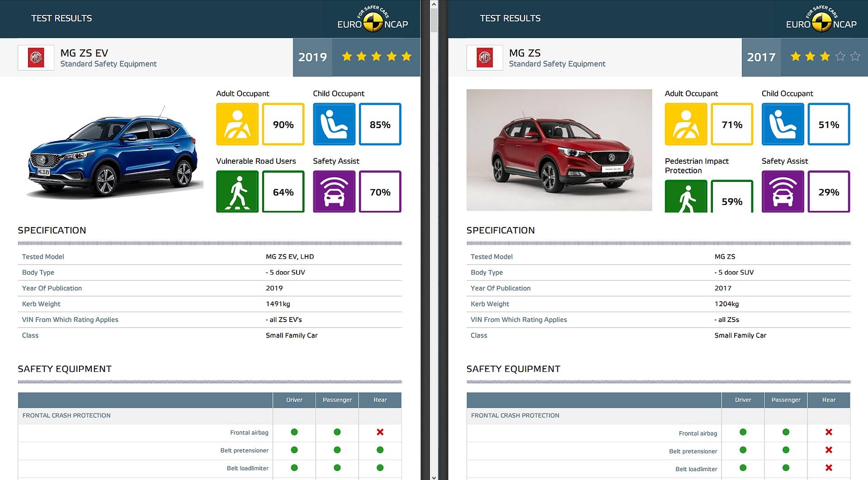
Task: Click passenger frontal airbag green dot, MG ZS EV
Action: pos(337,432)
